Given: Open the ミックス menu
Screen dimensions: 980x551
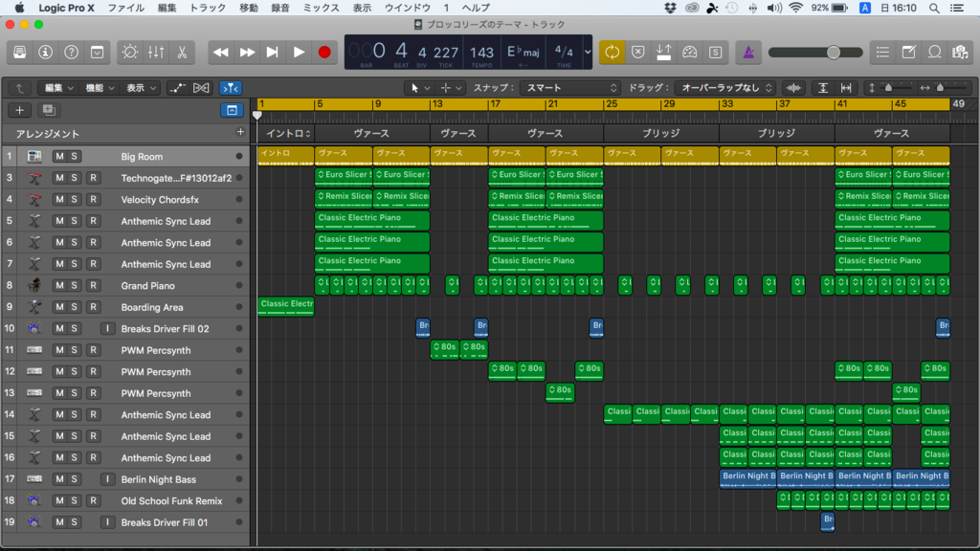Looking at the screenshot, I should (x=321, y=8).
